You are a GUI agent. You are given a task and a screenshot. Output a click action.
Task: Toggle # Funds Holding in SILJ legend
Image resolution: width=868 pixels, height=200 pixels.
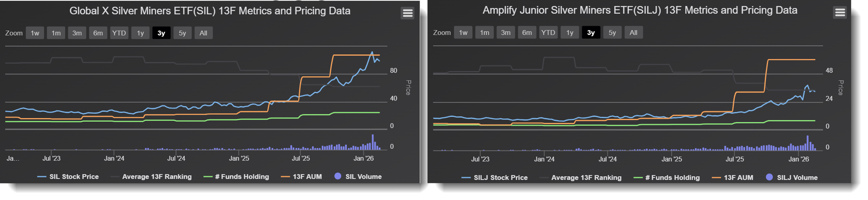tap(667, 178)
